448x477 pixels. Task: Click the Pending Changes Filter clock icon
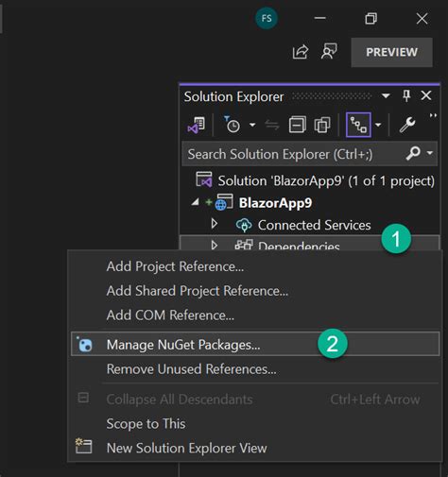tap(232, 125)
